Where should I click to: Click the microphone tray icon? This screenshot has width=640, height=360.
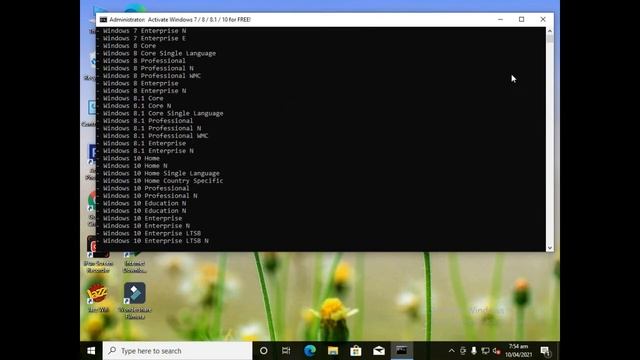474,351
